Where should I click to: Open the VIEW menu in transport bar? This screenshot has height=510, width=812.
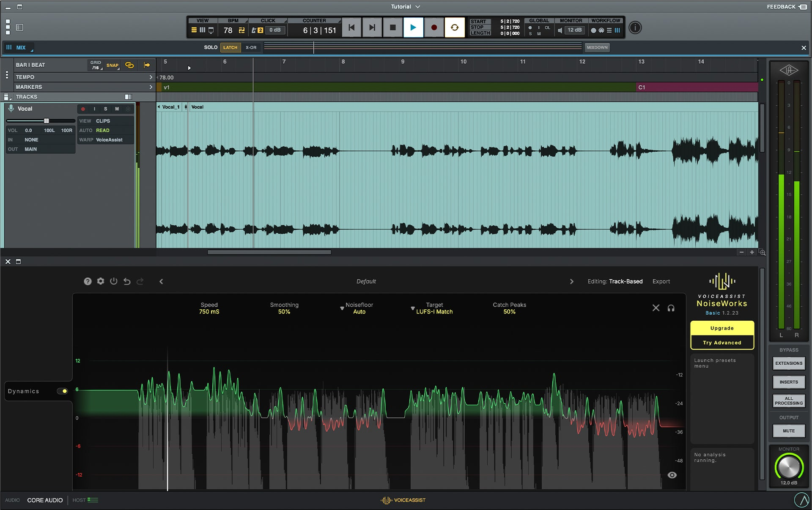[203, 21]
